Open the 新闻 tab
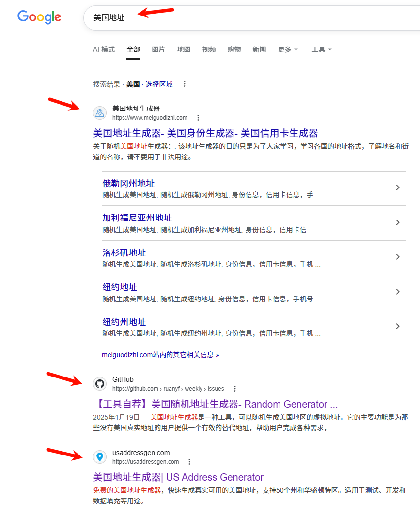The width and height of the screenshot is (420, 518). 259,49
